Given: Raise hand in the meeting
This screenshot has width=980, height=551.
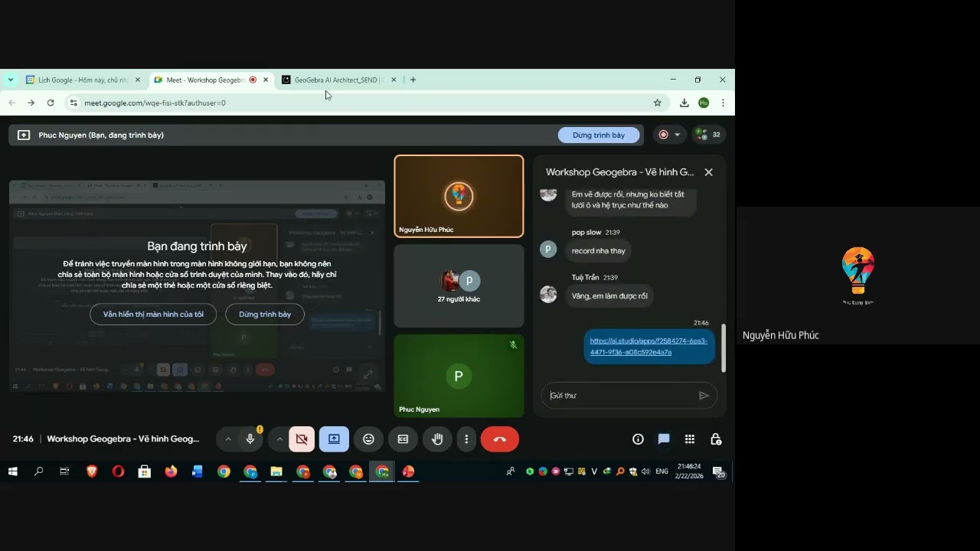Looking at the screenshot, I should click(x=437, y=439).
